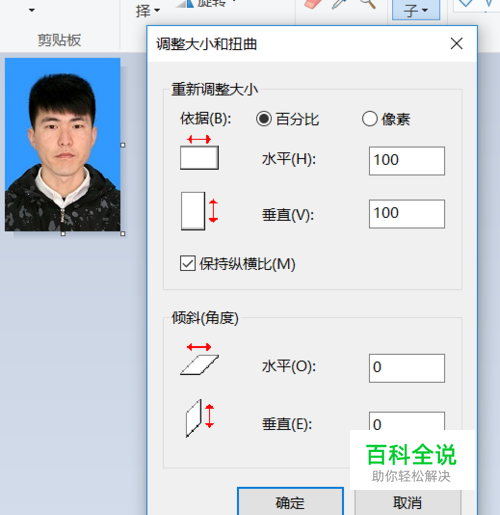The width and height of the screenshot is (500, 515).
Task: Open the brushes dropdown in Paint ribbon
Action: [x=416, y=10]
